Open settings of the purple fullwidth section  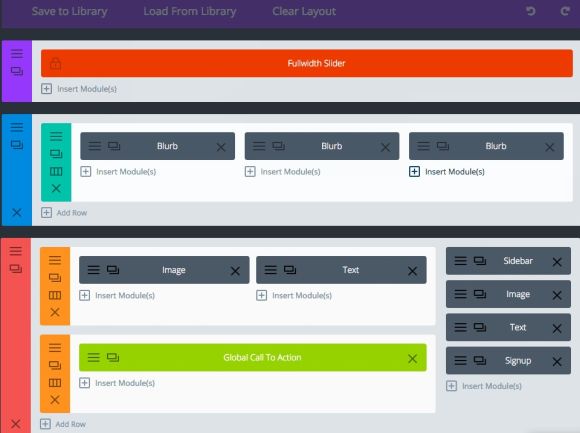(x=17, y=54)
